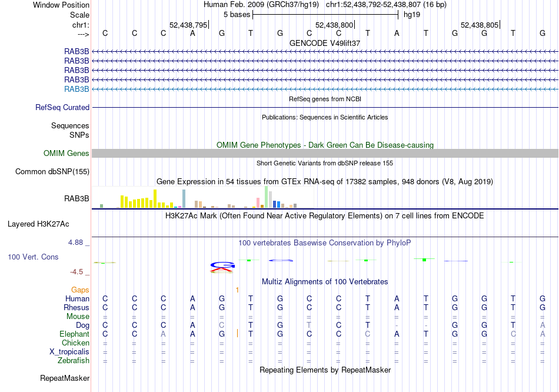Screen dimensions: 559x392
Task: Click the hg19 label beside the scale bar
Action: coord(412,15)
